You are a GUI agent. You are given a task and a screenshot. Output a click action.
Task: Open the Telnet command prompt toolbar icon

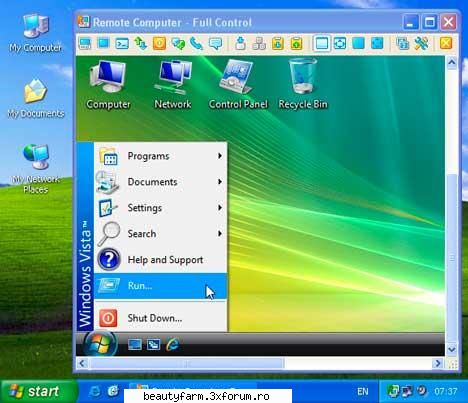coord(122,44)
